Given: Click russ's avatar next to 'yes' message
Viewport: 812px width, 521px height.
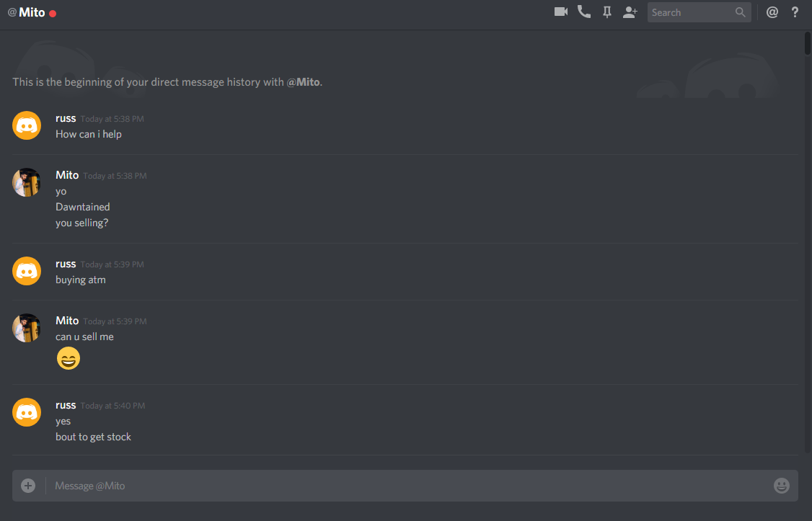Looking at the screenshot, I should point(27,412).
